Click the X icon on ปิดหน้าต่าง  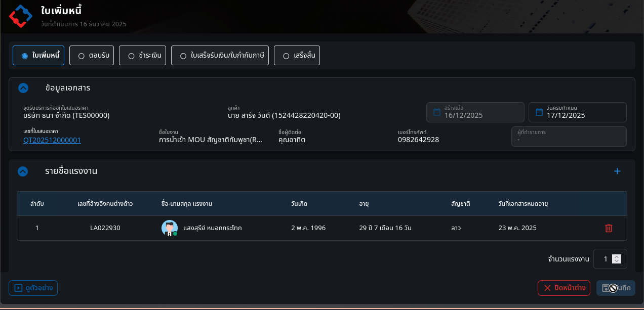pos(547,288)
